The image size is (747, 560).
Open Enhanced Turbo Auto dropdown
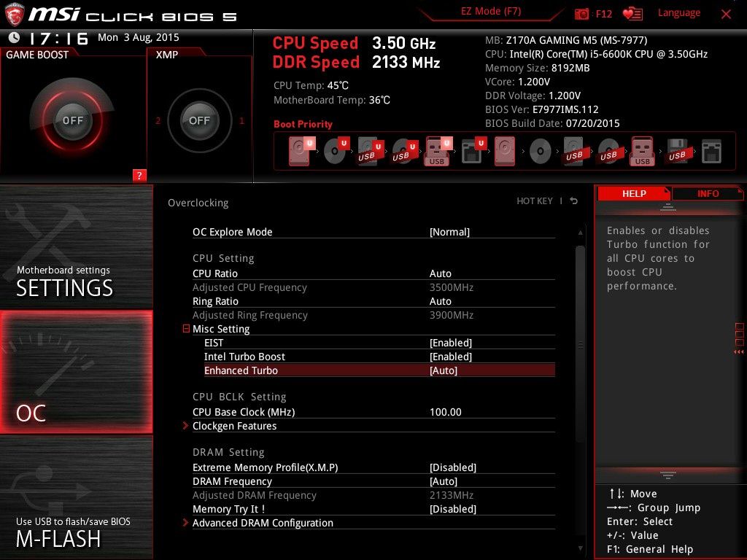443,370
